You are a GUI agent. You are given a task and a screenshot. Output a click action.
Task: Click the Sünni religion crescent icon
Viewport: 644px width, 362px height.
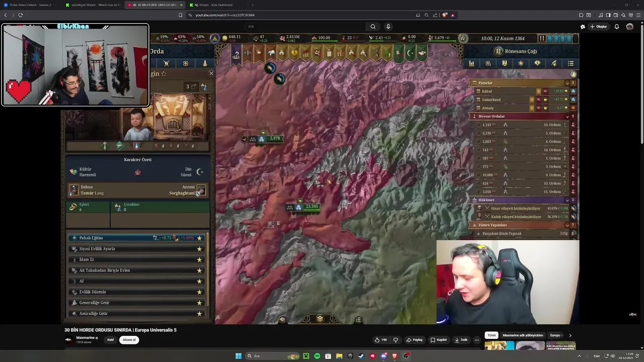[200, 172]
